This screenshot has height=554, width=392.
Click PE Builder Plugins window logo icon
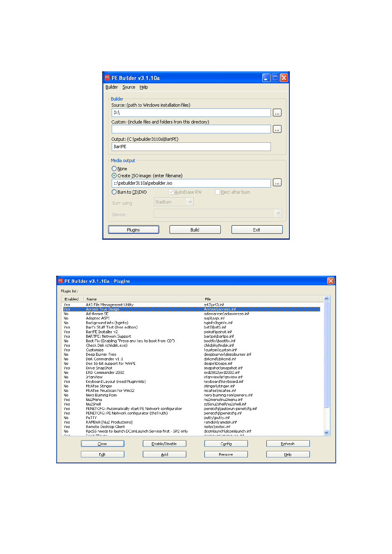pos(61,281)
